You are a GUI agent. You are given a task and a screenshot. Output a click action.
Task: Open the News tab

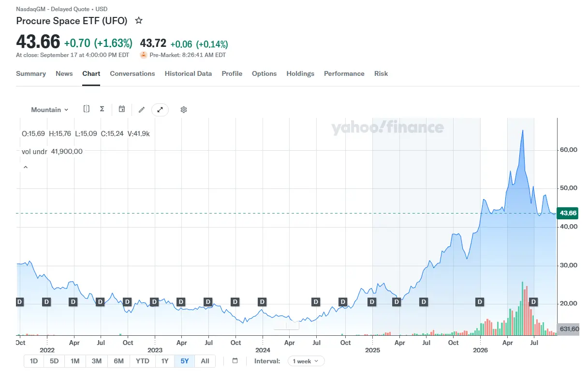pos(64,73)
